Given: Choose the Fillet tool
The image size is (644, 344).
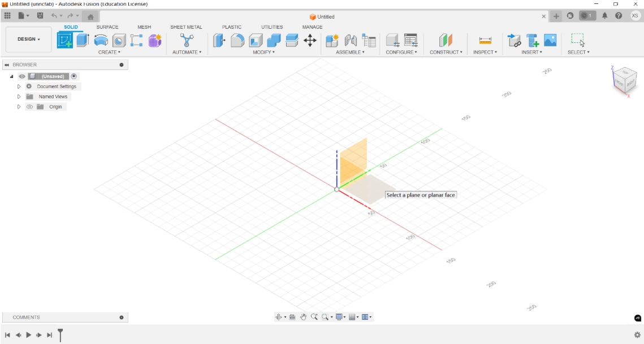Looking at the screenshot, I should 237,40.
